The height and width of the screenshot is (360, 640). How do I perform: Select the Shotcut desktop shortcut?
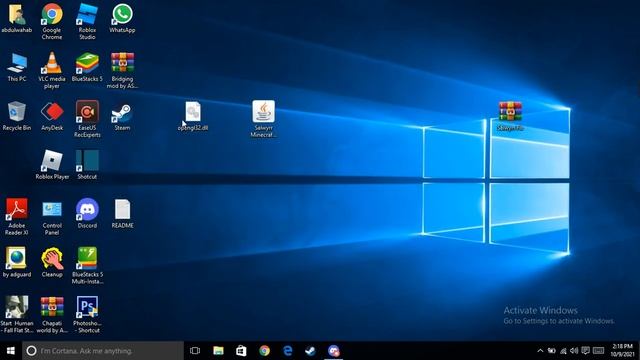(x=87, y=161)
